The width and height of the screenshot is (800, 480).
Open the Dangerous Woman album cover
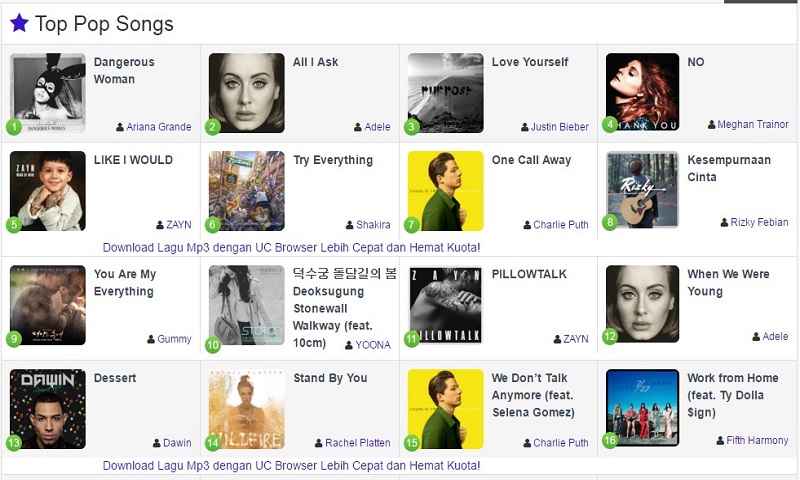(48, 93)
